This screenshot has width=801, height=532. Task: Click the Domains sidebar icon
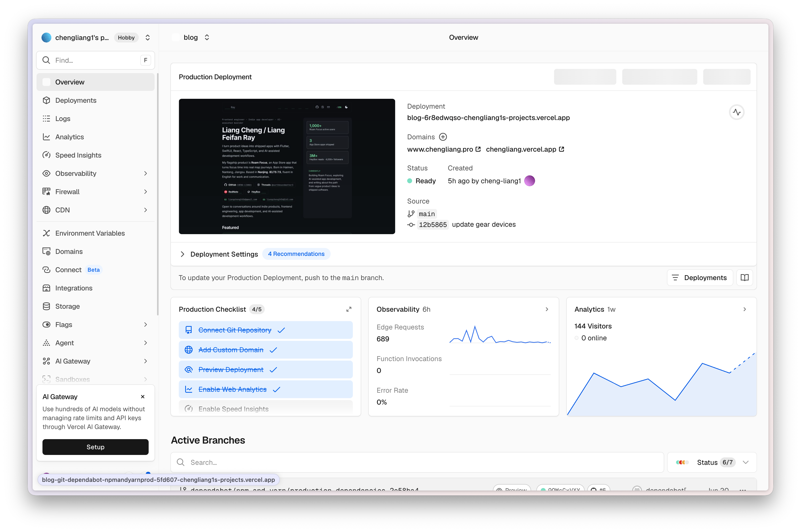tap(46, 251)
